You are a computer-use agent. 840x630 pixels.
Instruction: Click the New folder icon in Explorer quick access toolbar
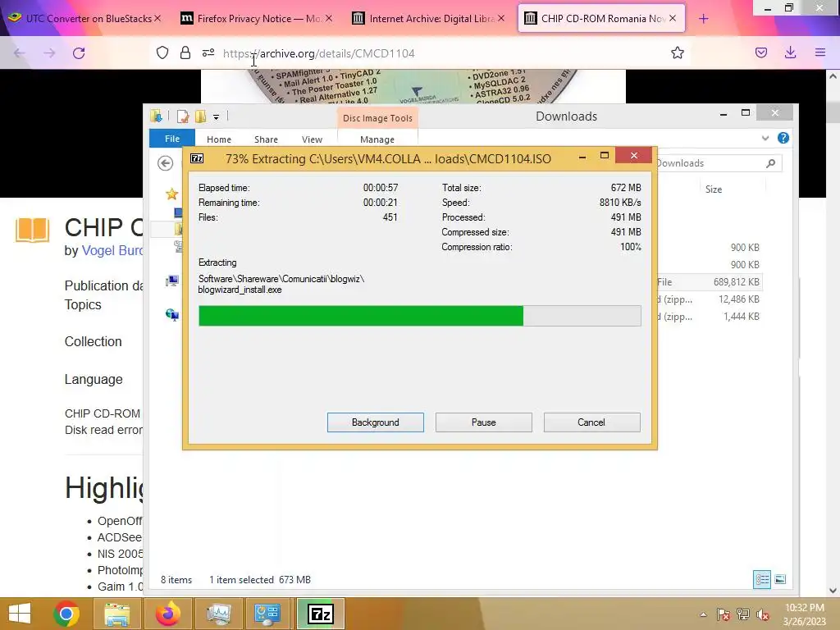point(201,116)
